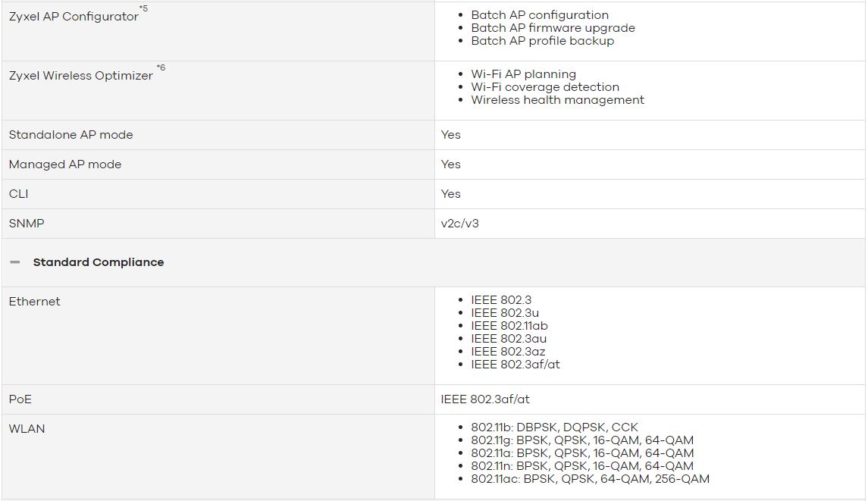Collapse the Standard Compliance section minus icon

(x=15, y=262)
